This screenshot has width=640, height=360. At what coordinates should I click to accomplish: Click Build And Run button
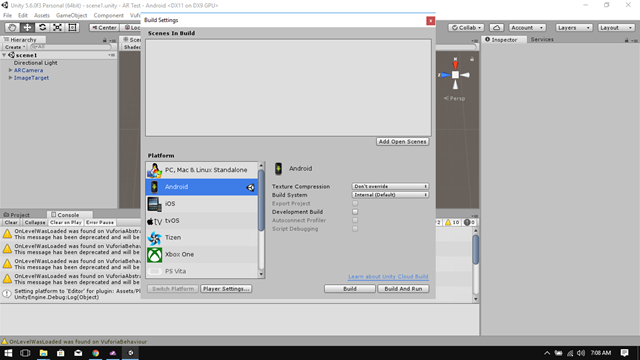[x=403, y=289]
